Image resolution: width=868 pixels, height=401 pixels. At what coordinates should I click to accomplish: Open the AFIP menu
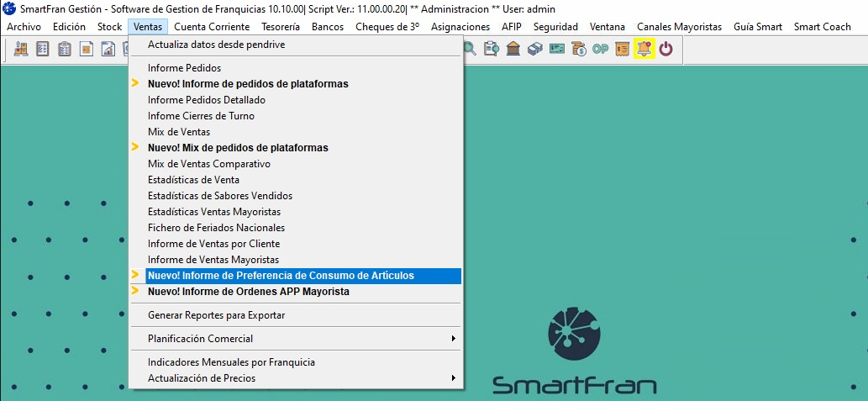[x=512, y=27]
